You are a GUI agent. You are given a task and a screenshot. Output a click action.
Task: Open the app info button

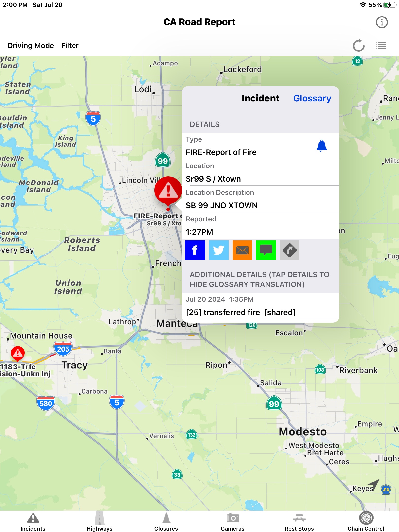[382, 22]
